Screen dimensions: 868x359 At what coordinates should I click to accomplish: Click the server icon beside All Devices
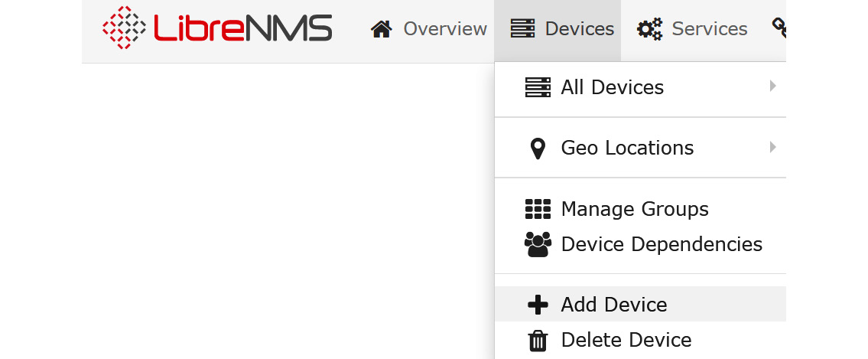coord(538,87)
